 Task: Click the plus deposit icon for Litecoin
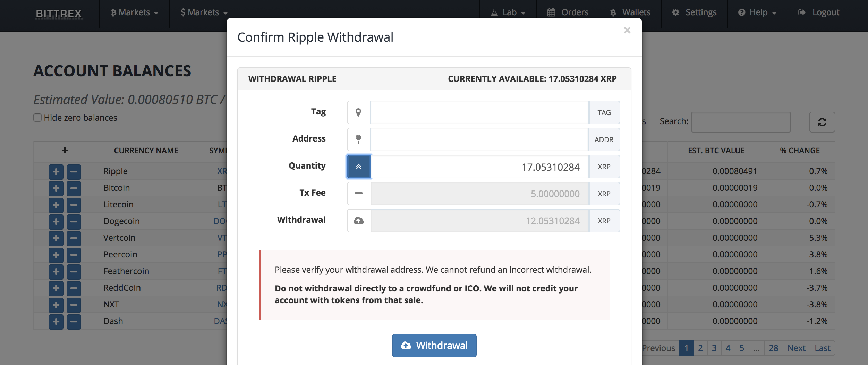(x=56, y=205)
